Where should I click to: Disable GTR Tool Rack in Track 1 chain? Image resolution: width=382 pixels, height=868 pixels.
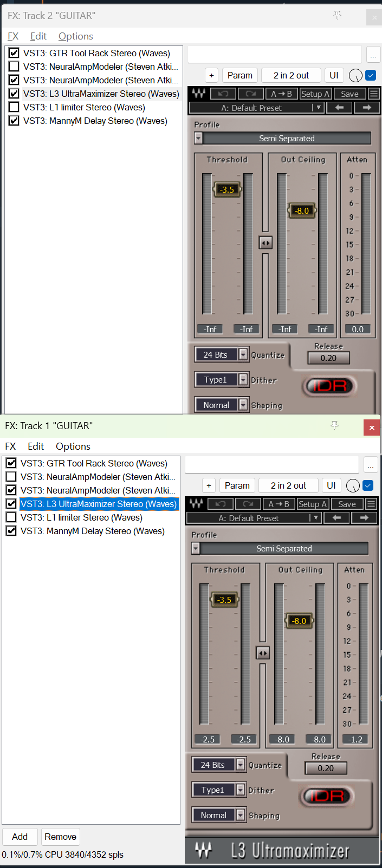click(x=11, y=463)
